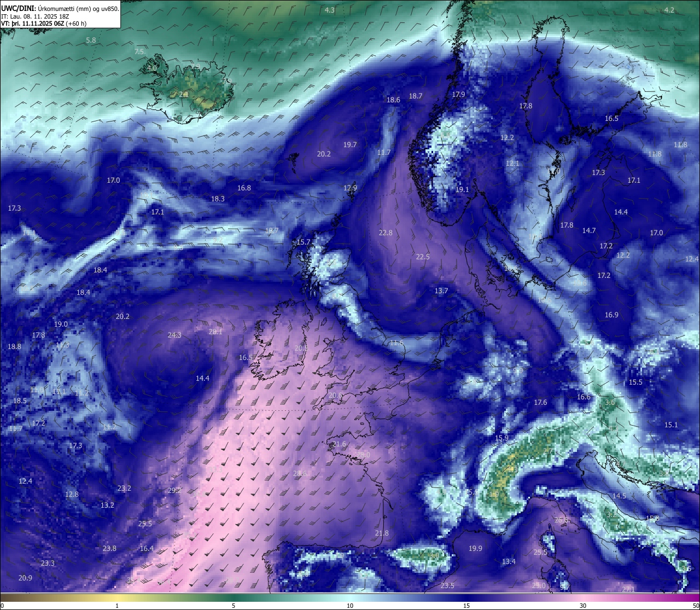The image size is (700, 610).
Task: Click the 19.9 value in the Mediterranean
Action: (475, 549)
